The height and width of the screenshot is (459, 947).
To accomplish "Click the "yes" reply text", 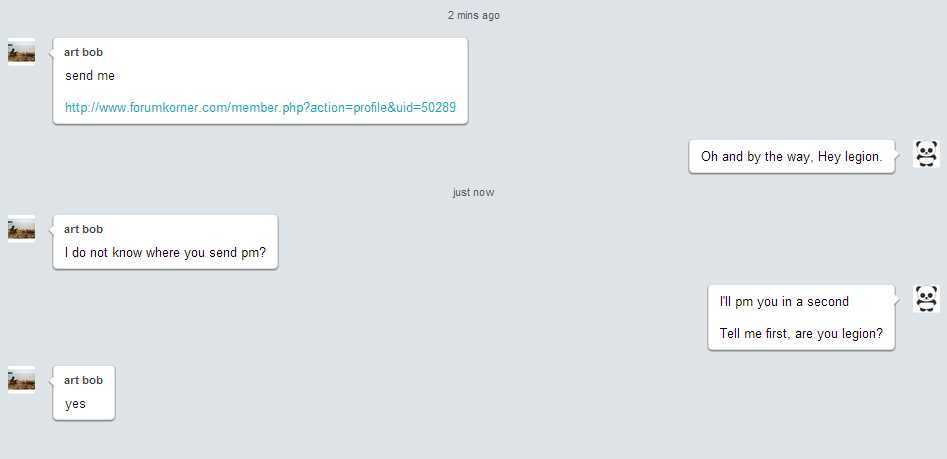I will pos(75,404).
